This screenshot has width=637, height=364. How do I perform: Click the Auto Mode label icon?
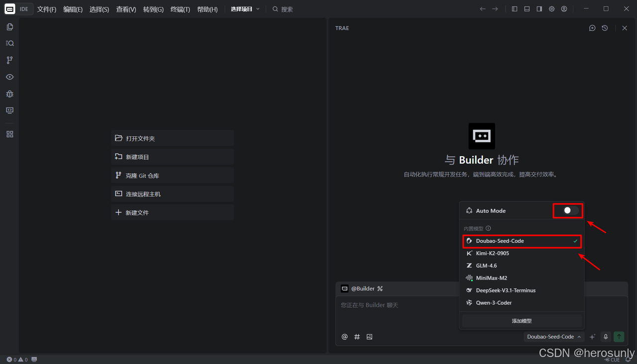pyautogui.click(x=469, y=211)
